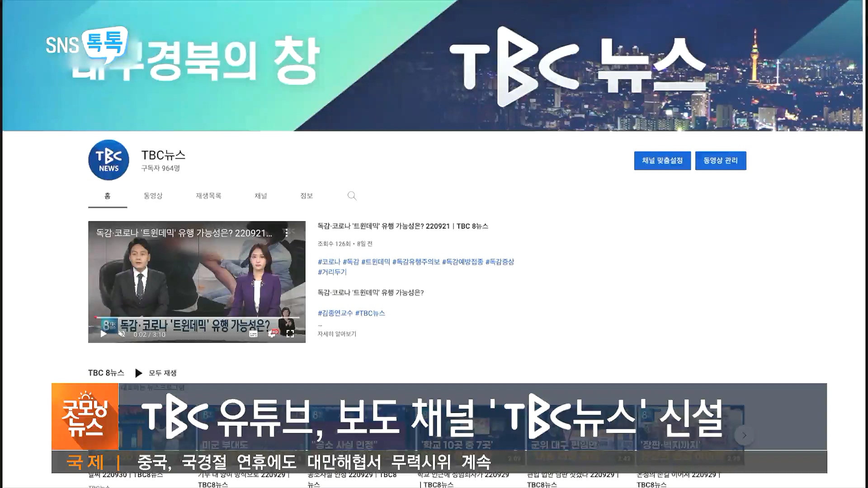868x488 pixels.
Task: Click the featured video progress bar
Action: tap(197, 318)
